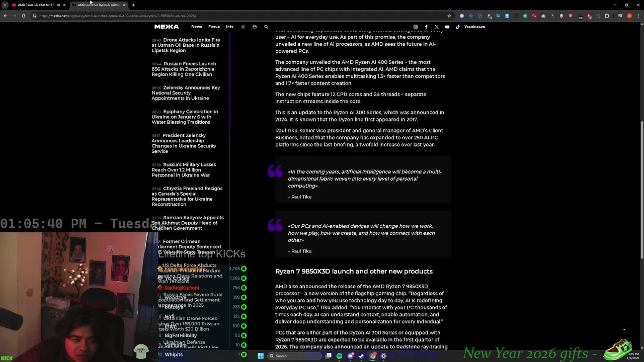644x362 pixels.
Task: Close the AMD Pauses AI Chat tab
Action: (x=64, y=5)
